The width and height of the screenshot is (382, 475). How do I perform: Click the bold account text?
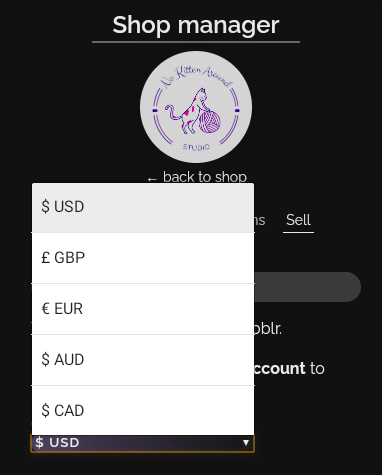279,368
